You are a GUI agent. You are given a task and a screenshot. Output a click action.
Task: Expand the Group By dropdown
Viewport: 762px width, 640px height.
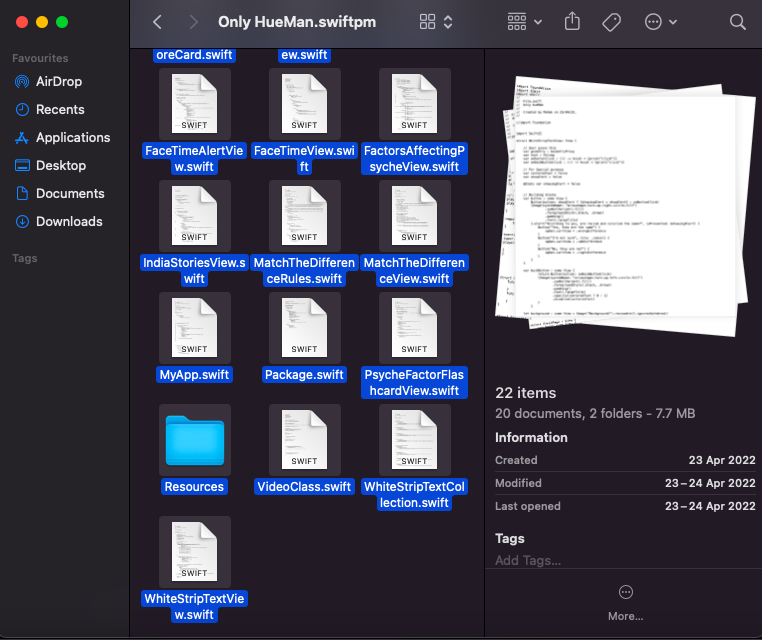click(x=524, y=21)
